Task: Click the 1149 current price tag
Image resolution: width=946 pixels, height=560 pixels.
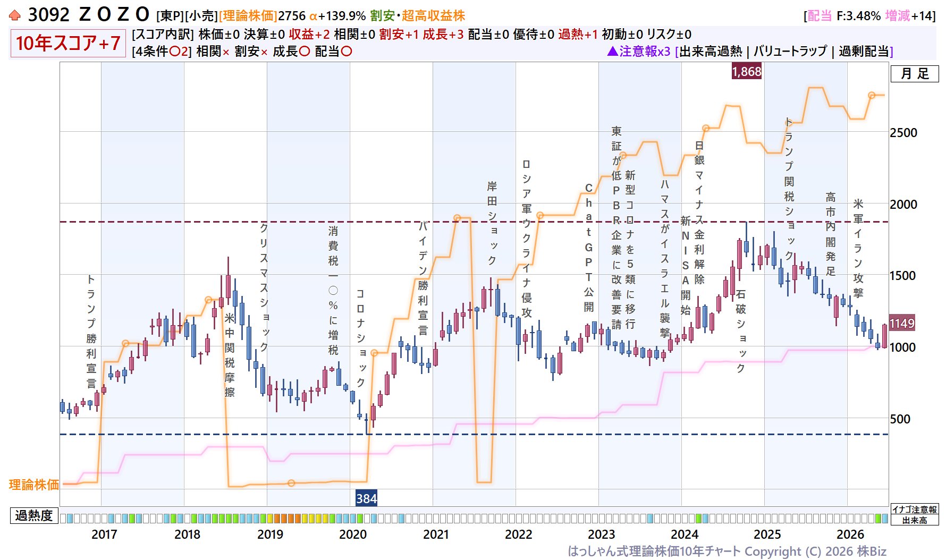Action: pos(902,323)
